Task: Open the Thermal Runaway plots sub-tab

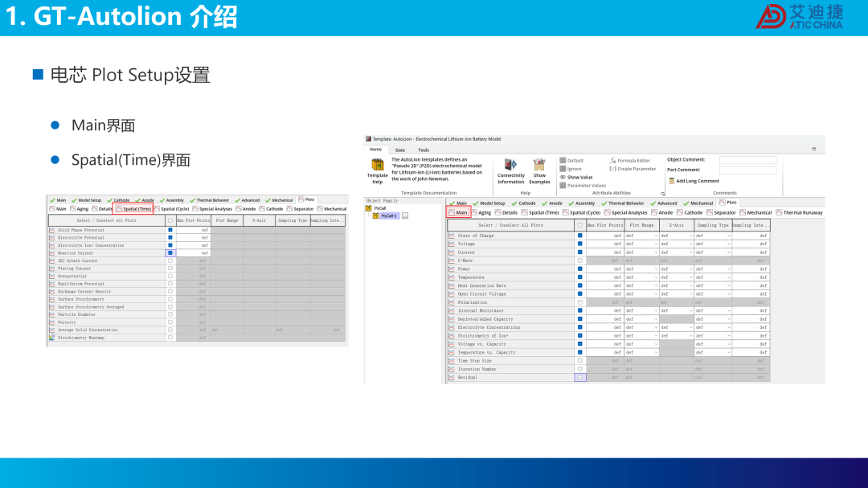Action: click(x=800, y=213)
